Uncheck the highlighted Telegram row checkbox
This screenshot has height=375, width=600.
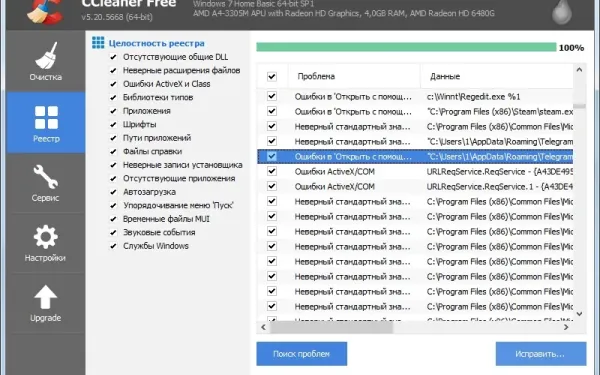[272, 156]
